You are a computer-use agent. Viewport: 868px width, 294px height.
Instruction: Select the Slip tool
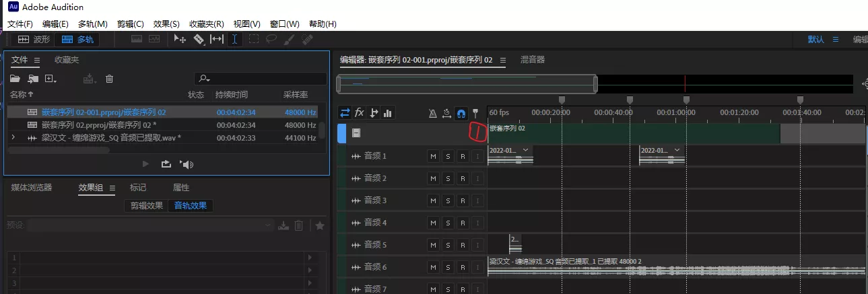coord(217,40)
